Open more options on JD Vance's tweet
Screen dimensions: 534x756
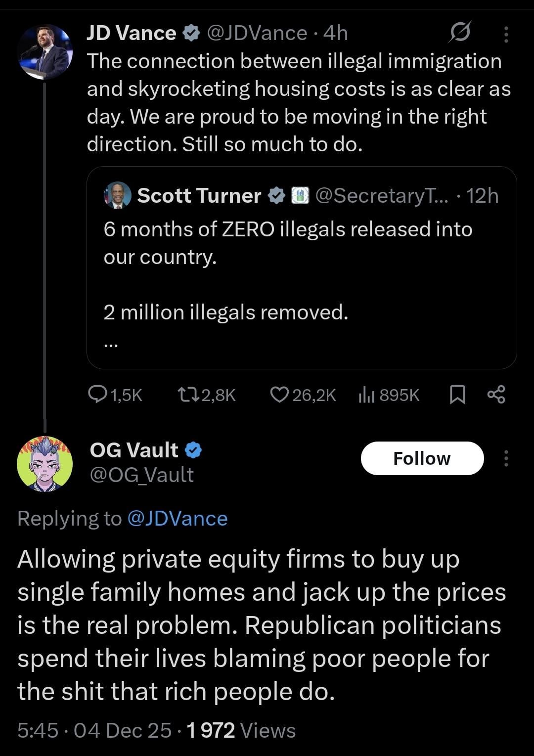[506, 34]
